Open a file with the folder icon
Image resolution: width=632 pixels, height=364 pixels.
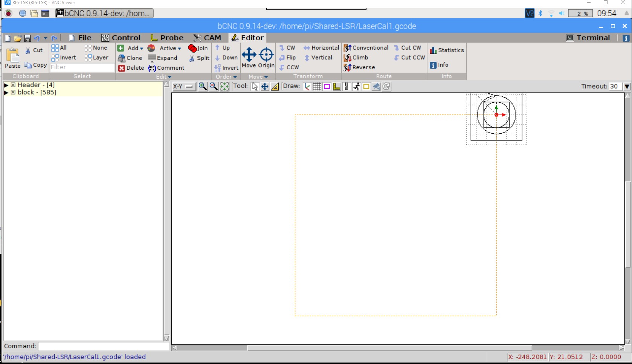tap(17, 38)
